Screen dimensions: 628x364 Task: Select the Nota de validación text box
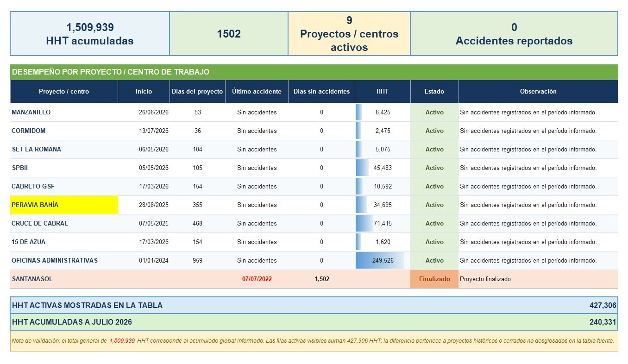tap(314, 341)
